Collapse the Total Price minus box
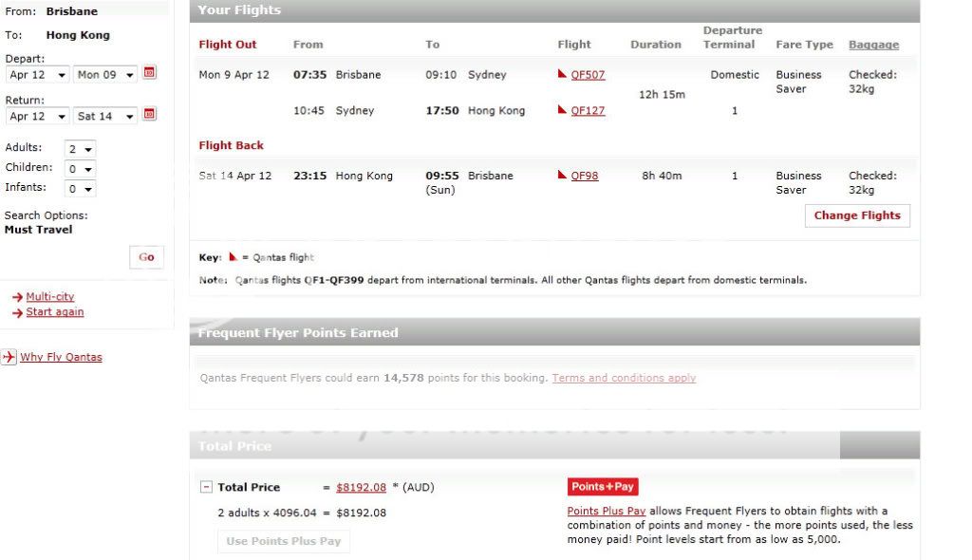This screenshot has width=972, height=560. (x=205, y=487)
